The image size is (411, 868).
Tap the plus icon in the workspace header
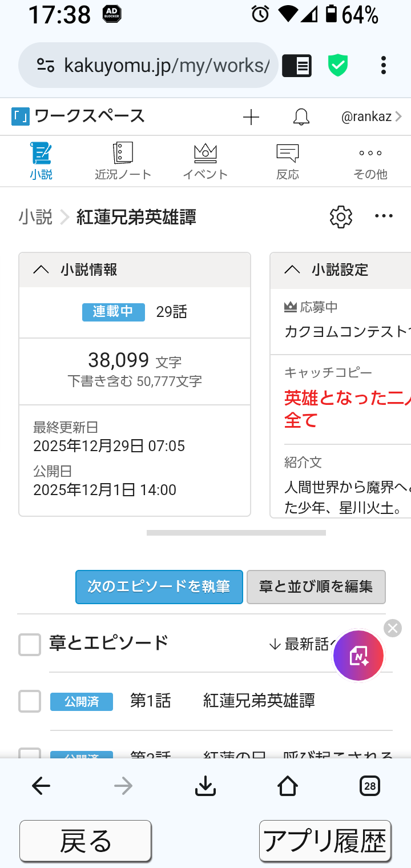[251, 118]
